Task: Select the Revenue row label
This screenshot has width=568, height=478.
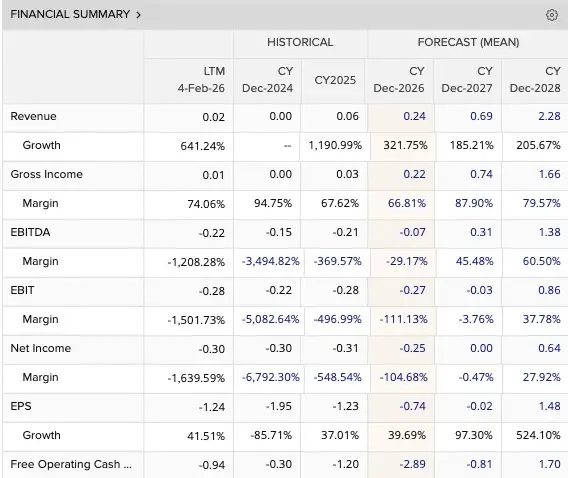Action: (x=33, y=116)
